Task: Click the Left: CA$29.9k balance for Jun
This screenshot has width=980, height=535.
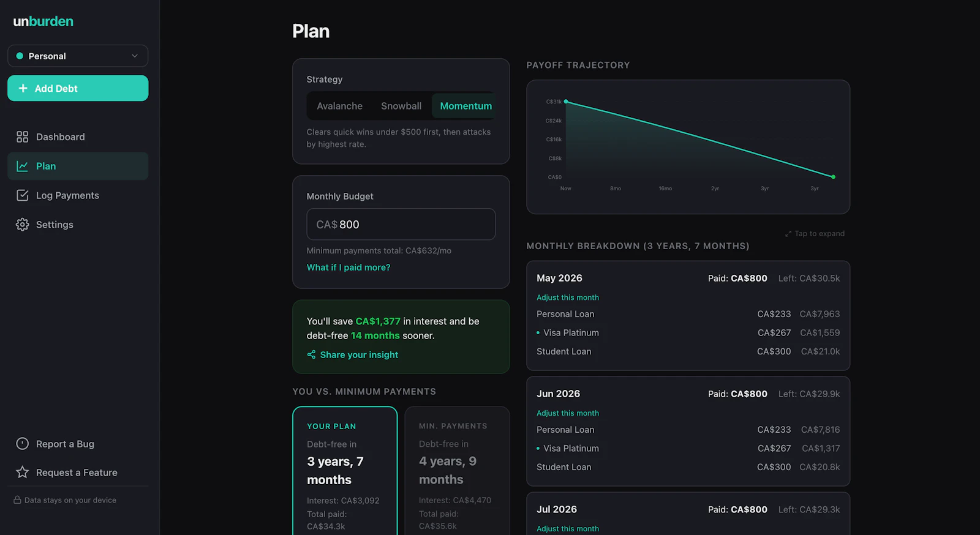Action: coord(809,394)
